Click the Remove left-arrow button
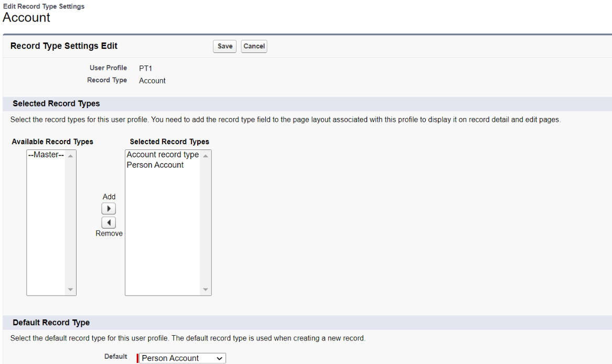Image resolution: width=612 pixels, height=364 pixels. coord(109,222)
